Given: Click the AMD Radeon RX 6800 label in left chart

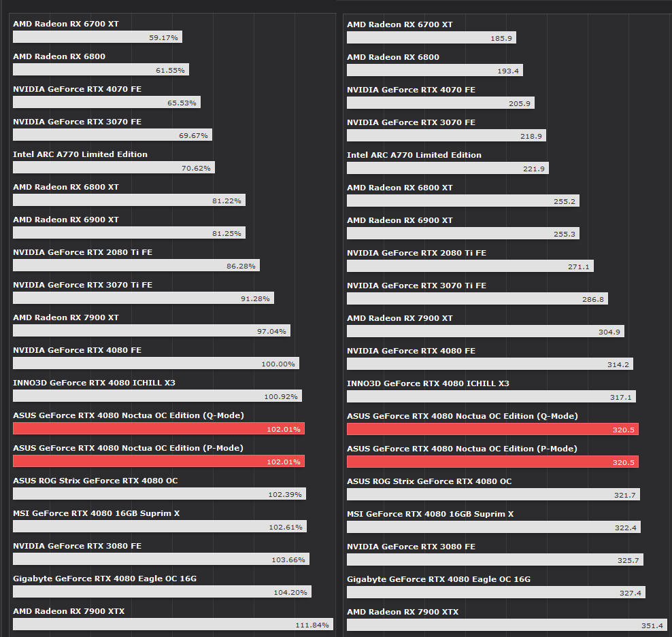Looking at the screenshot, I should [x=59, y=56].
